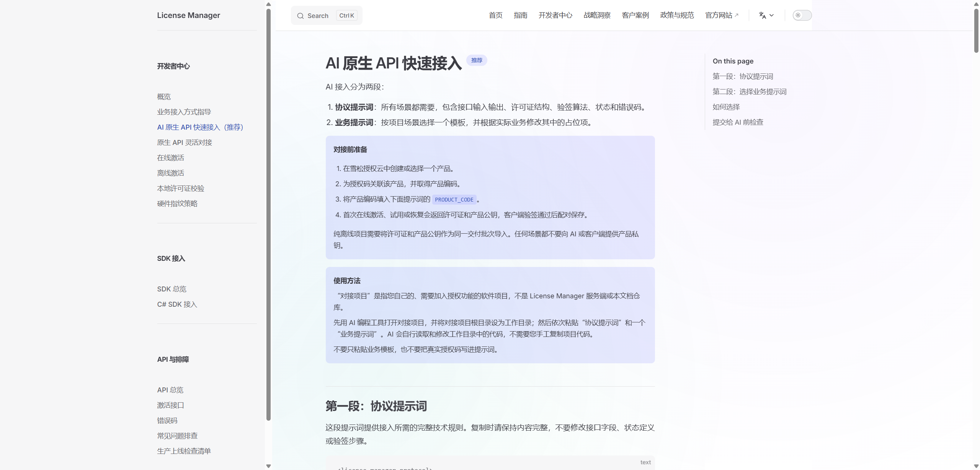Image resolution: width=980 pixels, height=470 pixels.
Task: Go to 离线激活 page
Action: point(171,173)
